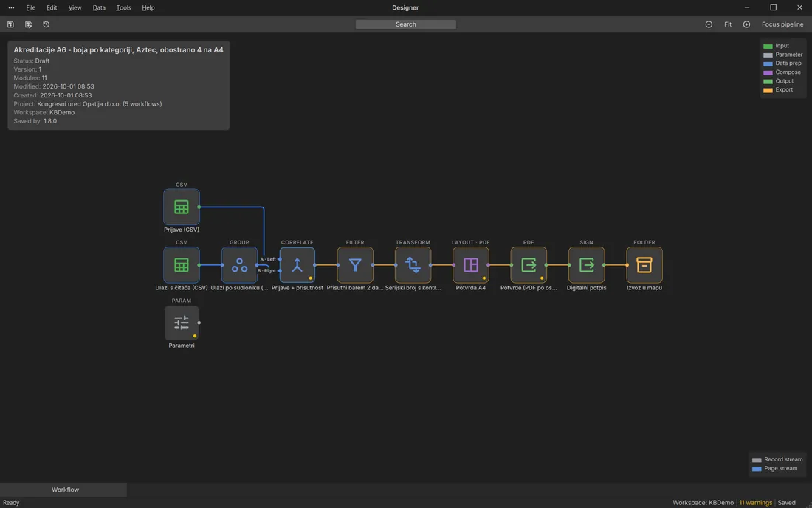Click the Focus pipeline button
Image resolution: width=812 pixels, height=508 pixels.
(x=782, y=24)
